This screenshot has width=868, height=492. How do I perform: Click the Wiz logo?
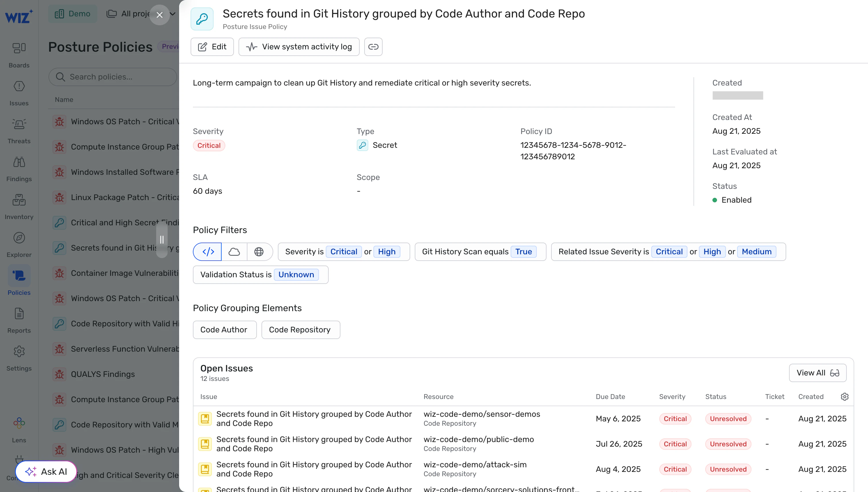(19, 16)
